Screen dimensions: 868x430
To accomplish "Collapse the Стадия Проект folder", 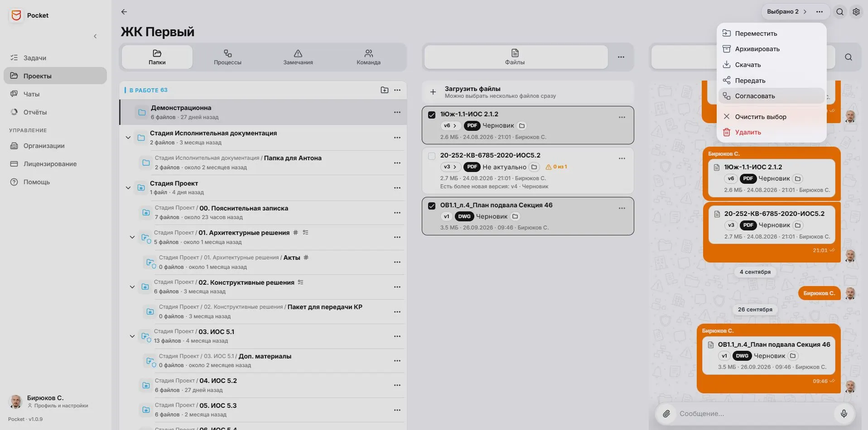I will (128, 188).
